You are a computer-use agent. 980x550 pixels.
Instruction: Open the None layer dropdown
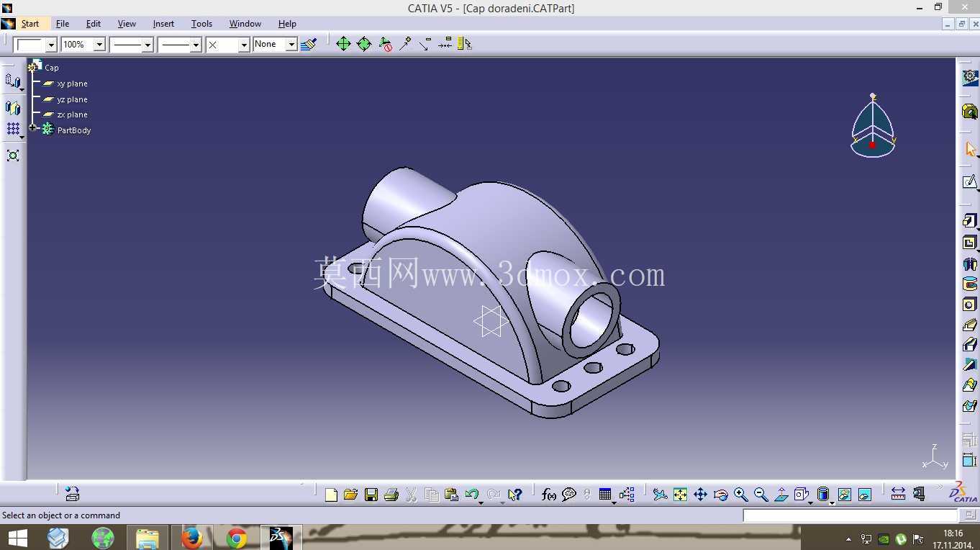[291, 45]
